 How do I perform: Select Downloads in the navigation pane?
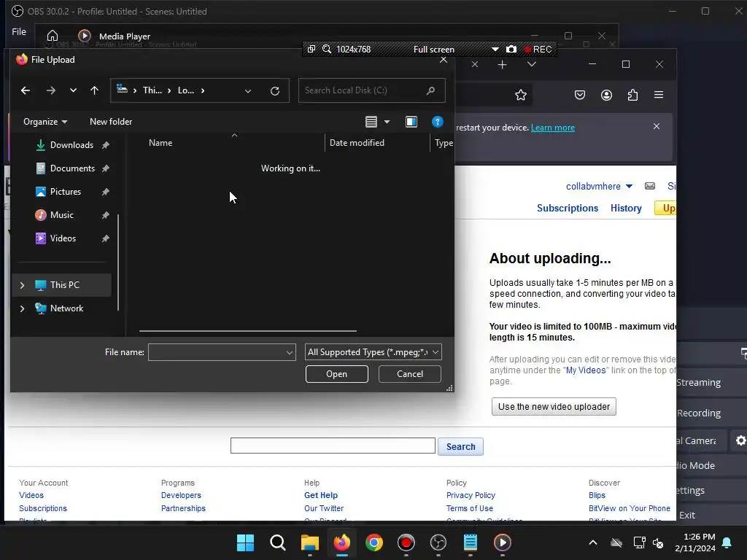[x=71, y=145]
